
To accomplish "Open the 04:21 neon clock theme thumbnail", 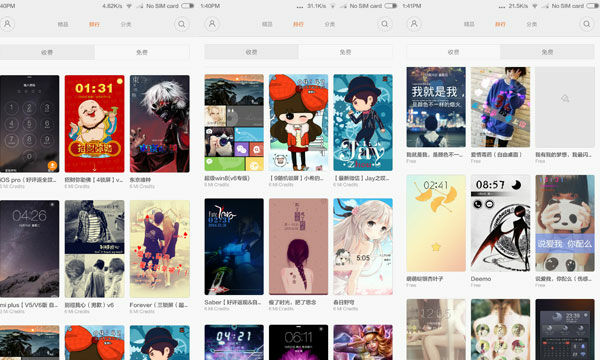I will point(234,342).
